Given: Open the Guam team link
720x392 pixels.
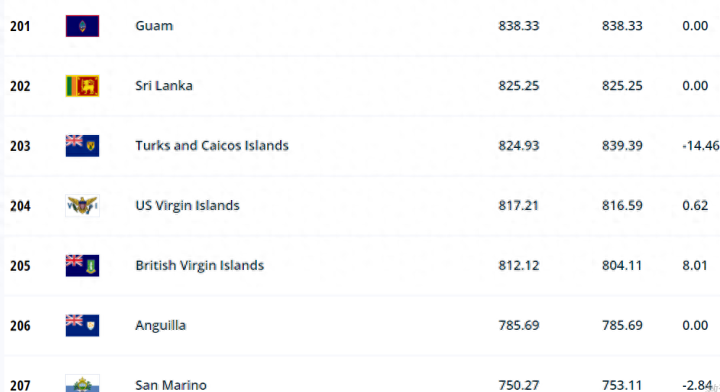Looking at the screenshot, I should [154, 26].
